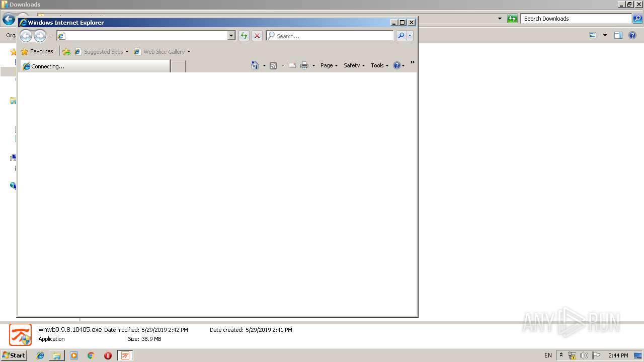Click the blue Help question icon in IE
The width and height of the screenshot is (644, 362).
coord(397,65)
